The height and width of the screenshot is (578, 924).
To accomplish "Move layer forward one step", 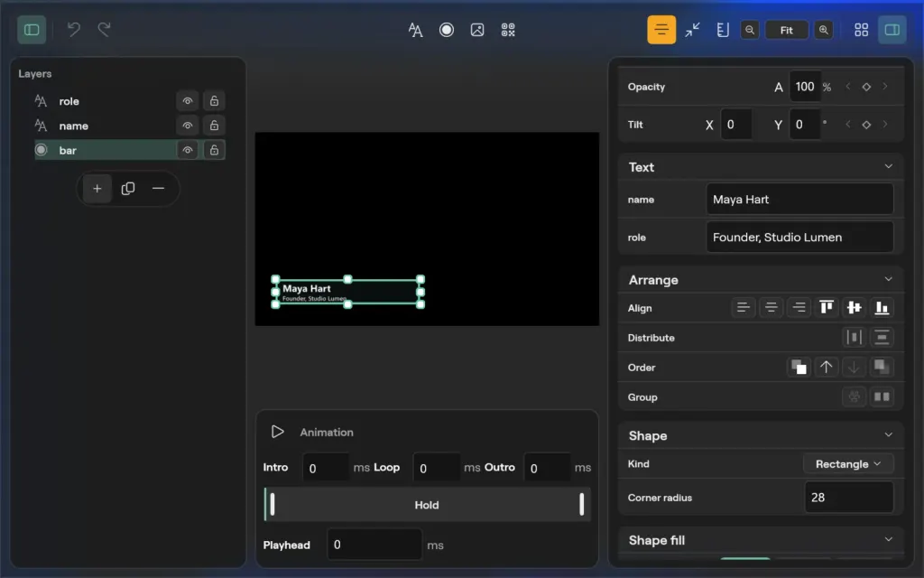I will click(x=827, y=367).
